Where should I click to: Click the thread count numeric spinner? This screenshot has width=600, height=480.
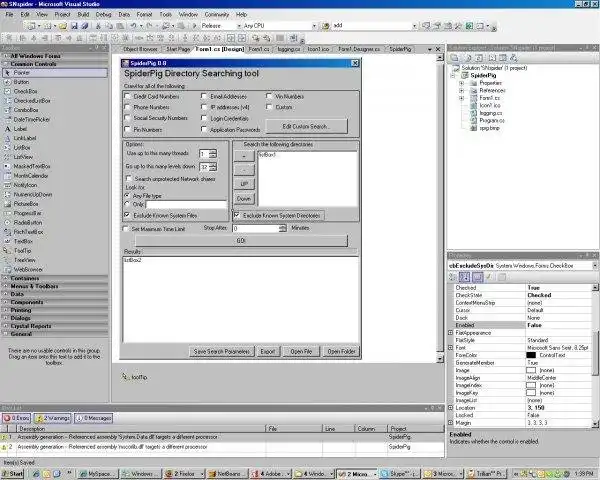pos(213,154)
